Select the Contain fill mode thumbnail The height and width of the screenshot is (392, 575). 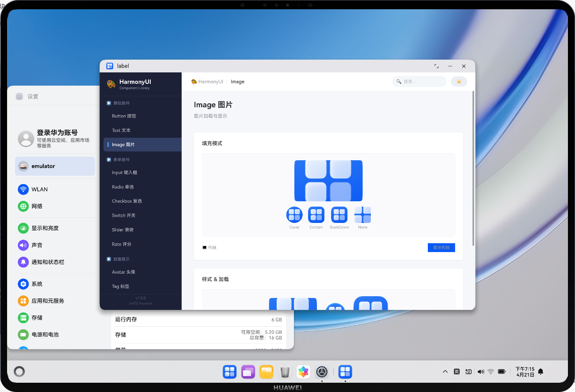pos(316,215)
